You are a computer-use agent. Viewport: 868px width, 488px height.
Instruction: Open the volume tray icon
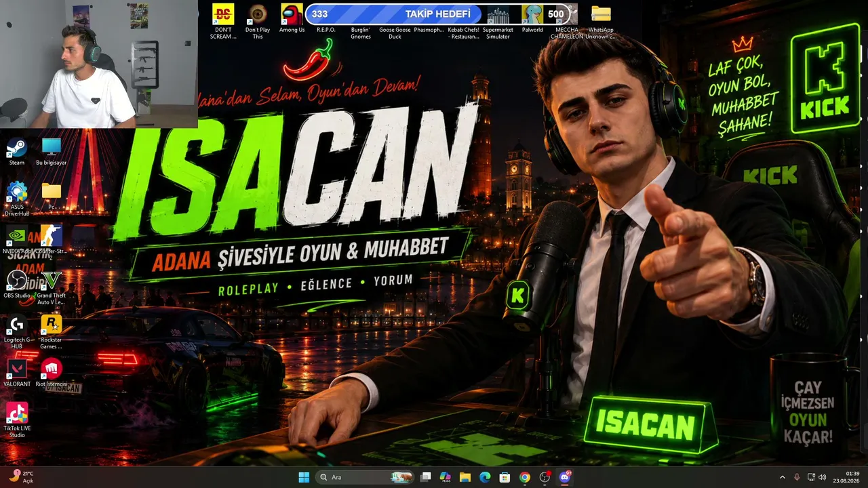tap(823, 477)
